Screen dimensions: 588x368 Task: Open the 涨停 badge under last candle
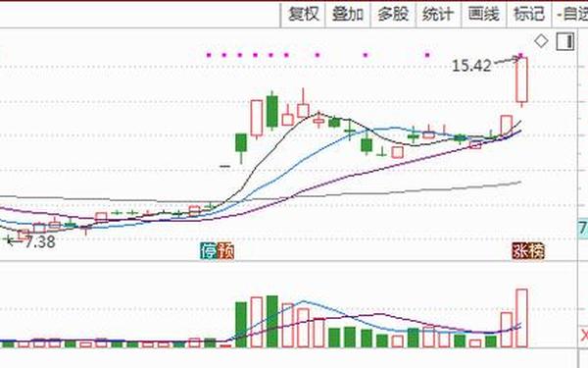pyautogui.click(x=528, y=251)
